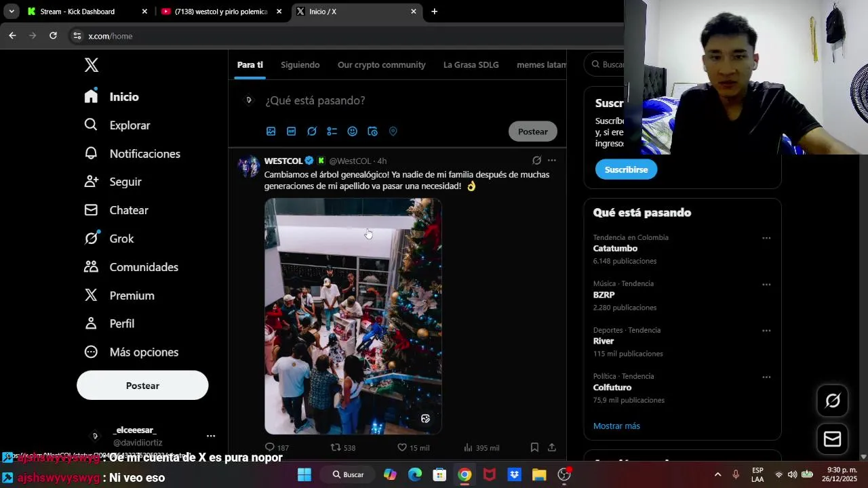Open the BZRP trend
This screenshot has height=488, width=868.
click(x=604, y=295)
